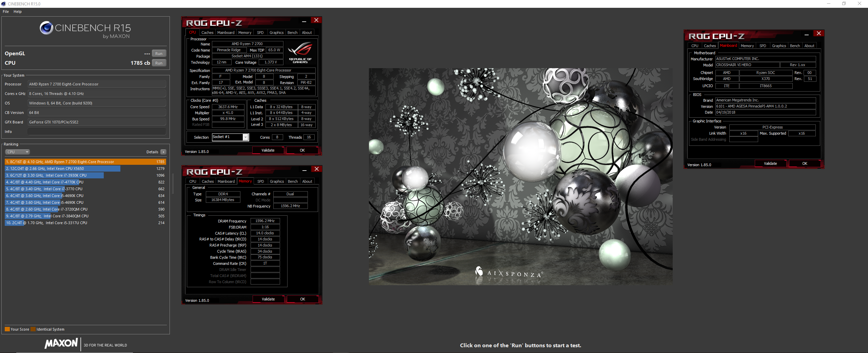Open the CPU ranking type dropdown

17,152
